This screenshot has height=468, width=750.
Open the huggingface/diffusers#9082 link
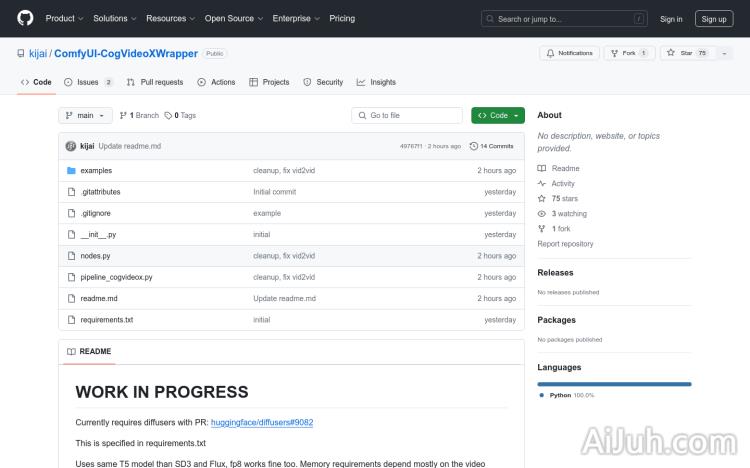click(x=262, y=422)
